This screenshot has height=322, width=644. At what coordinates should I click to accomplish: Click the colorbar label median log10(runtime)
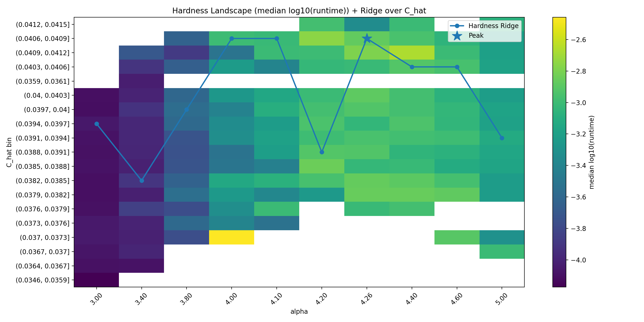[592, 152]
